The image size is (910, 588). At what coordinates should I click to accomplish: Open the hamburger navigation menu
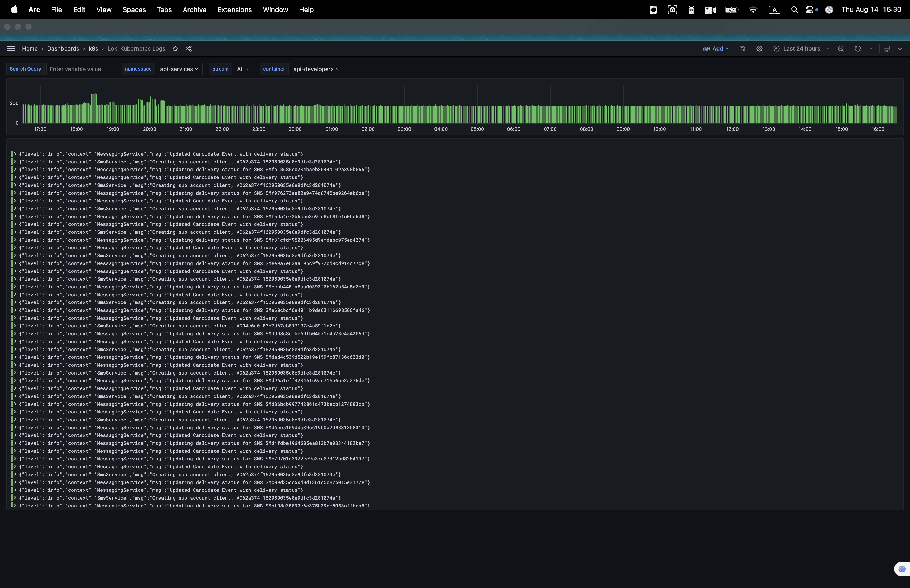(11, 48)
